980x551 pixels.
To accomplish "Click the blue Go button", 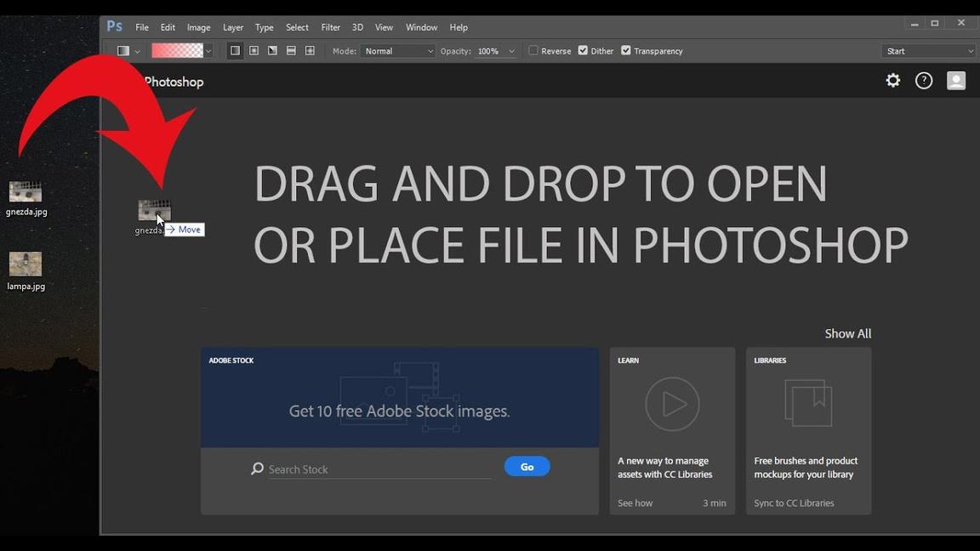I will click(x=527, y=467).
